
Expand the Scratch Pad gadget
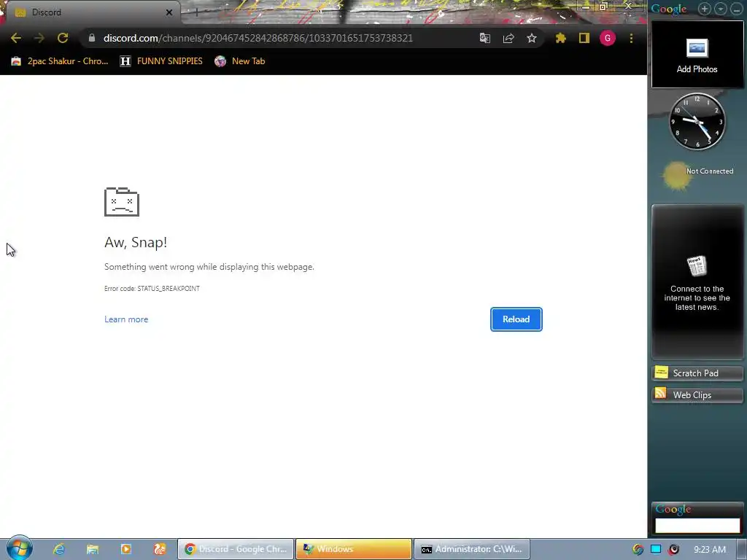click(x=697, y=373)
